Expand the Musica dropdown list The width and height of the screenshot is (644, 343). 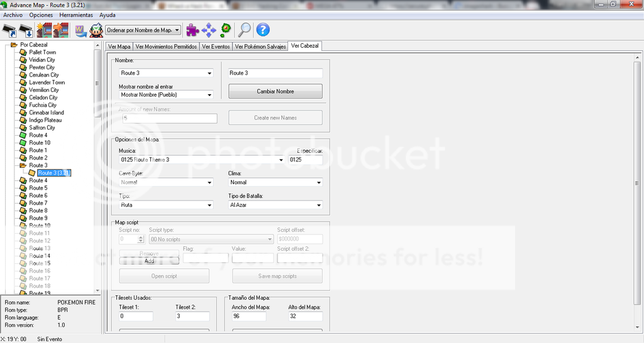pyautogui.click(x=281, y=160)
